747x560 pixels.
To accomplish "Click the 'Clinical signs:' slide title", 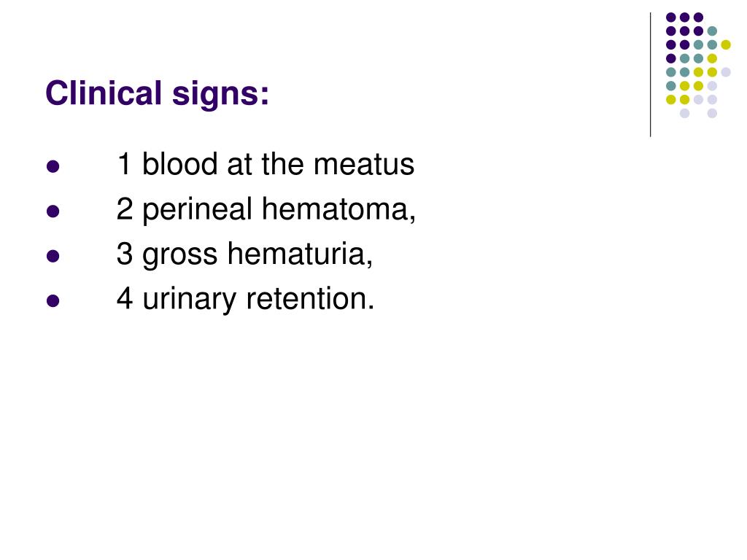I will (x=158, y=93).
